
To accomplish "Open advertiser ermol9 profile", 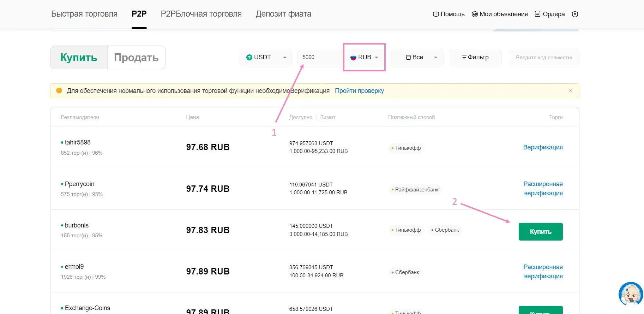I will (74, 267).
